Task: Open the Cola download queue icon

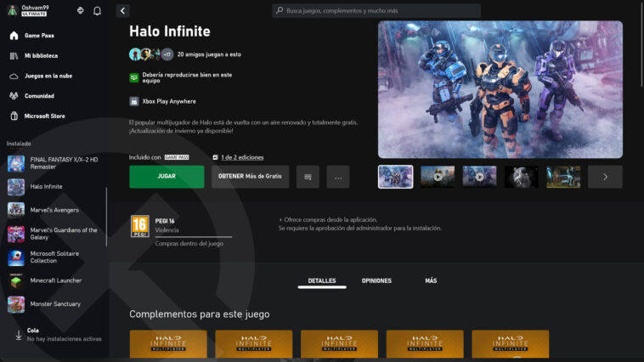Action: coord(19,335)
